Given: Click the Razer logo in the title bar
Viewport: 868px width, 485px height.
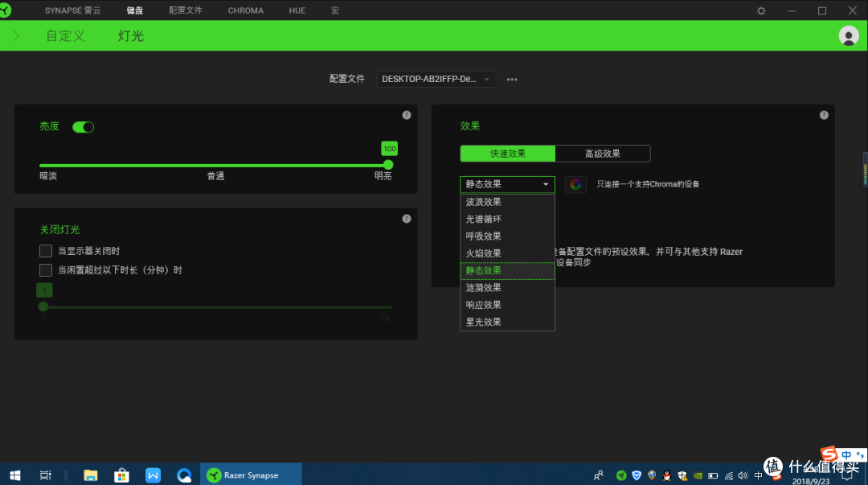Looking at the screenshot, I should pos(6,10).
